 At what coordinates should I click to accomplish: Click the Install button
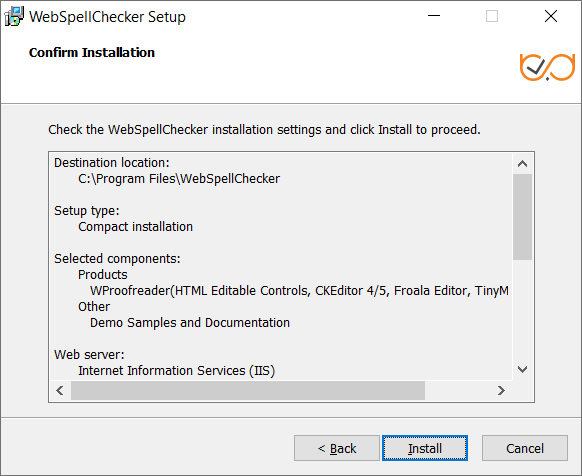(x=425, y=448)
